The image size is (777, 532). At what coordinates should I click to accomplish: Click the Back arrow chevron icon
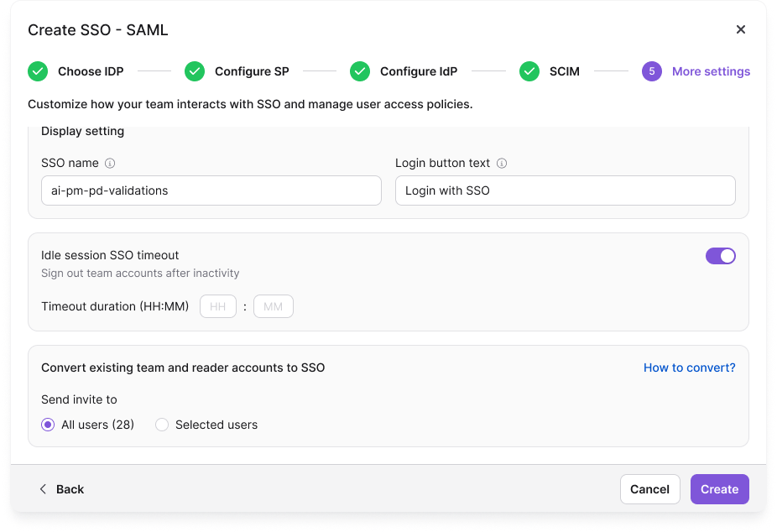coord(43,489)
